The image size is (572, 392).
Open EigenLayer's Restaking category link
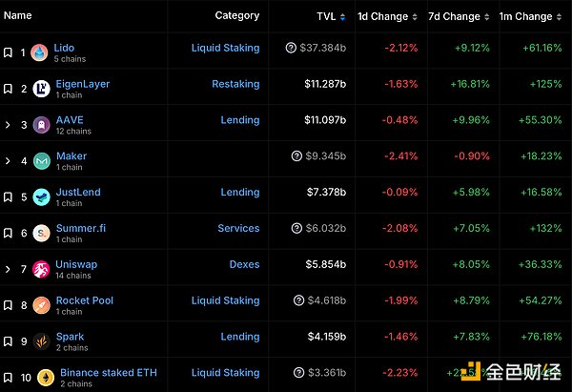235,84
